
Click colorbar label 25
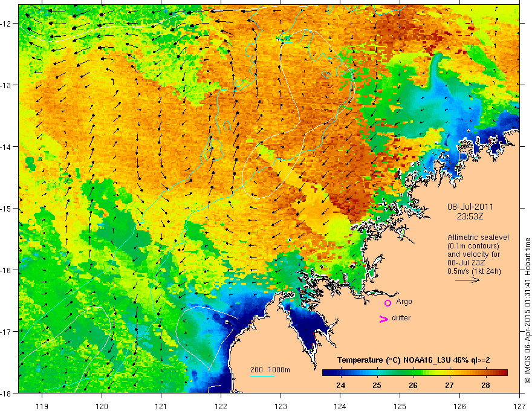click(377, 385)
